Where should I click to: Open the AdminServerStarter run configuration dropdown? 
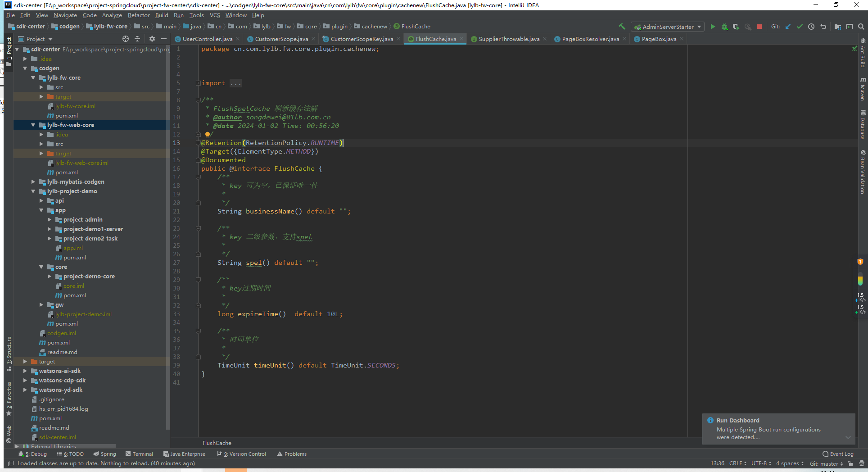[x=667, y=27]
